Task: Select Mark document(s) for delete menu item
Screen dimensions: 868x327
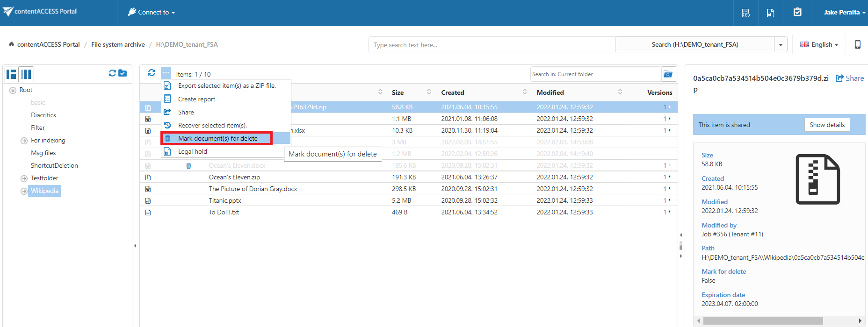Action: 217,138
